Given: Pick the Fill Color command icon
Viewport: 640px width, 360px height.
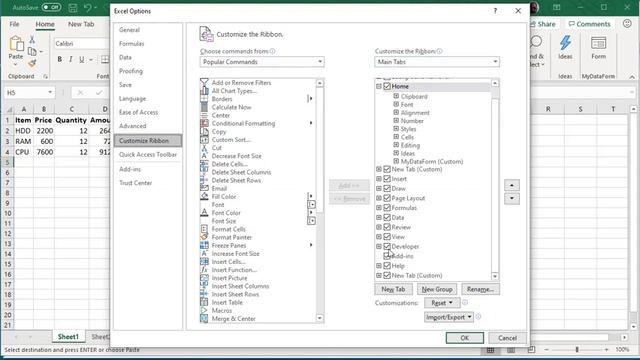Looking at the screenshot, I should [x=204, y=196].
